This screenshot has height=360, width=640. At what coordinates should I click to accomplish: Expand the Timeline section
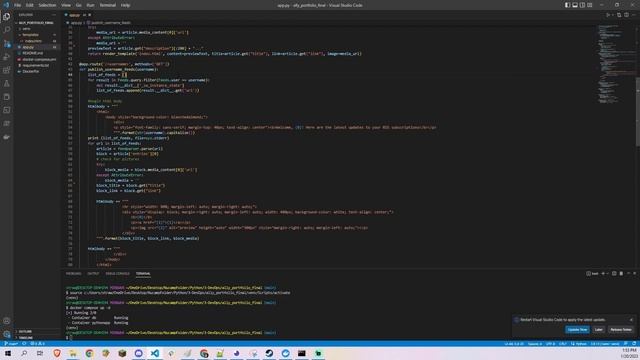pos(25,338)
